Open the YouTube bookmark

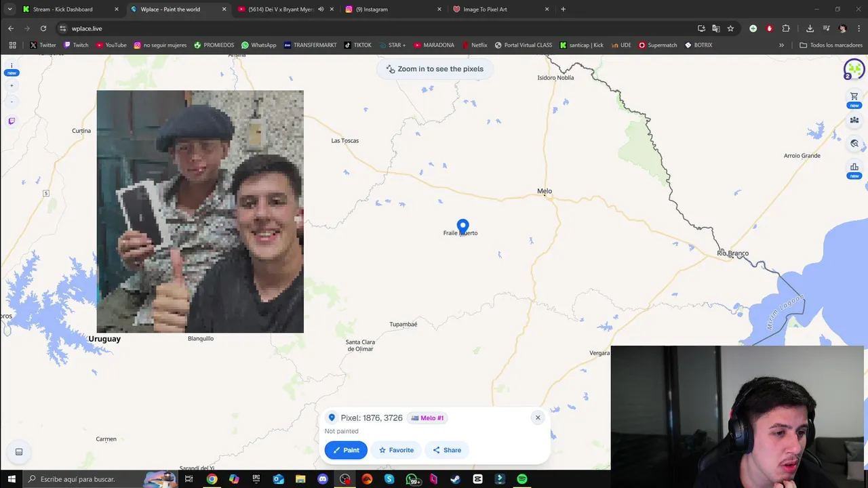(x=111, y=45)
